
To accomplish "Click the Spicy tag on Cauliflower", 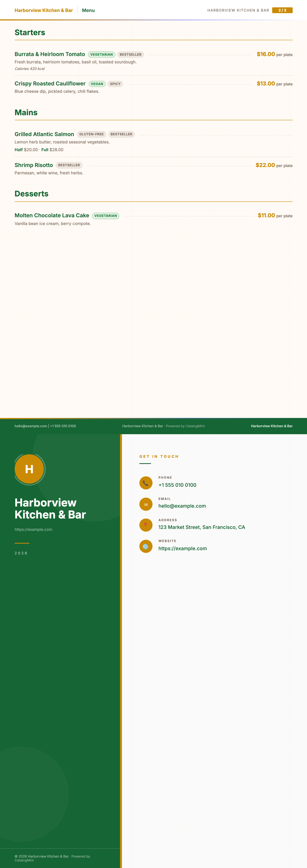I will [115, 84].
